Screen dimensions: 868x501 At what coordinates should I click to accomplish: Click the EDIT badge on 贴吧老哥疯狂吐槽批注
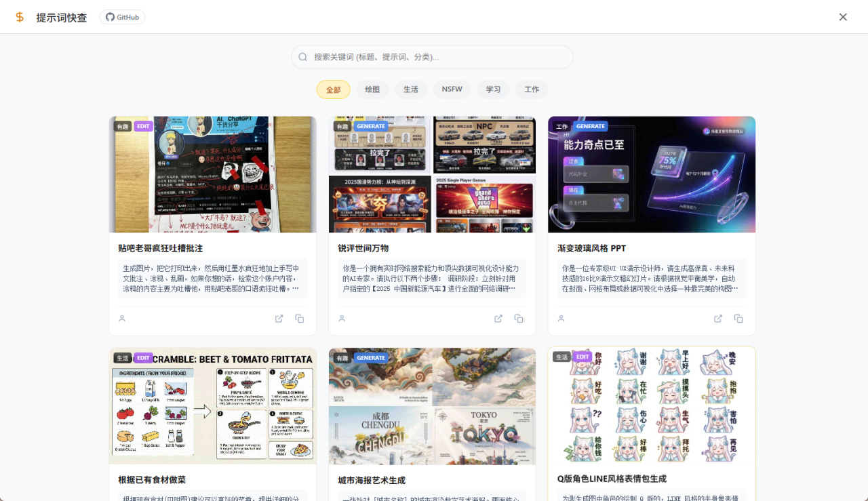pos(143,126)
